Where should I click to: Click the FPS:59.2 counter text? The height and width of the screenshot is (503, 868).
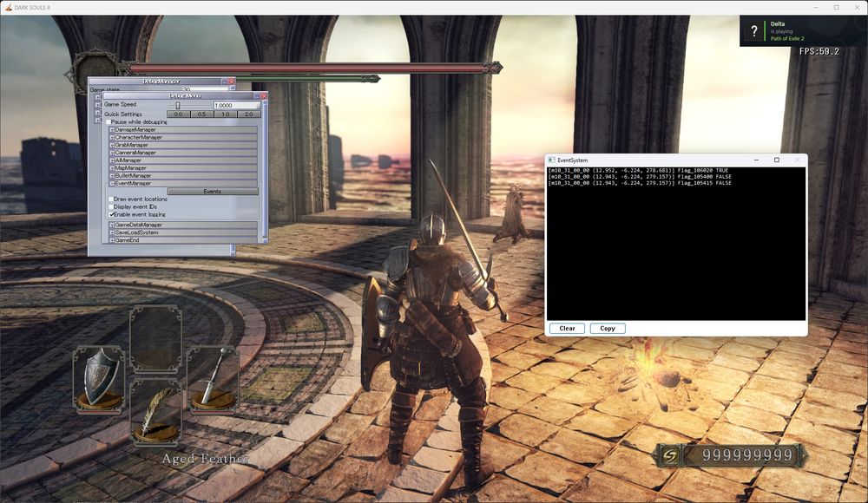819,51
